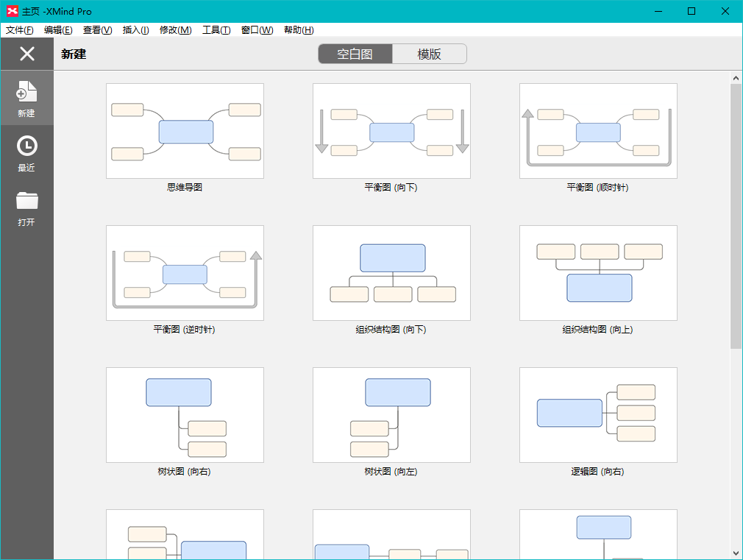This screenshot has width=743, height=560.
Task: Maximize the XMind Pro window
Action: pyautogui.click(x=692, y=11)
